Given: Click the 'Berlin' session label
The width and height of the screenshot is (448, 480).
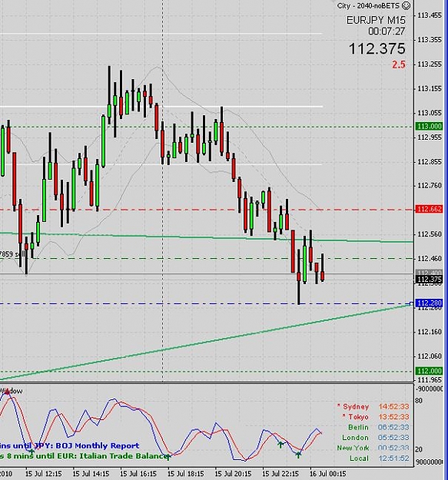Looking at the screenshot, I should 358,427.
